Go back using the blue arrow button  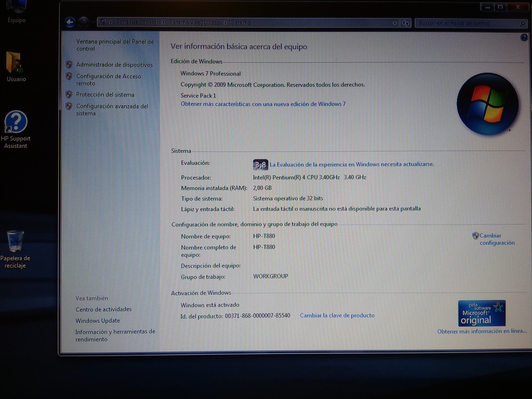70,22
